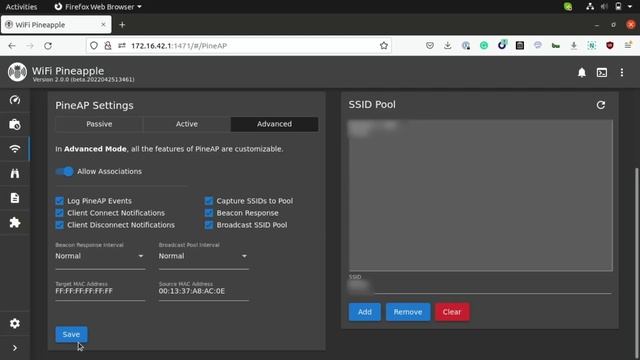Open the system power menu arrow
Screen dimensions: 640x360
click(630, 7)
